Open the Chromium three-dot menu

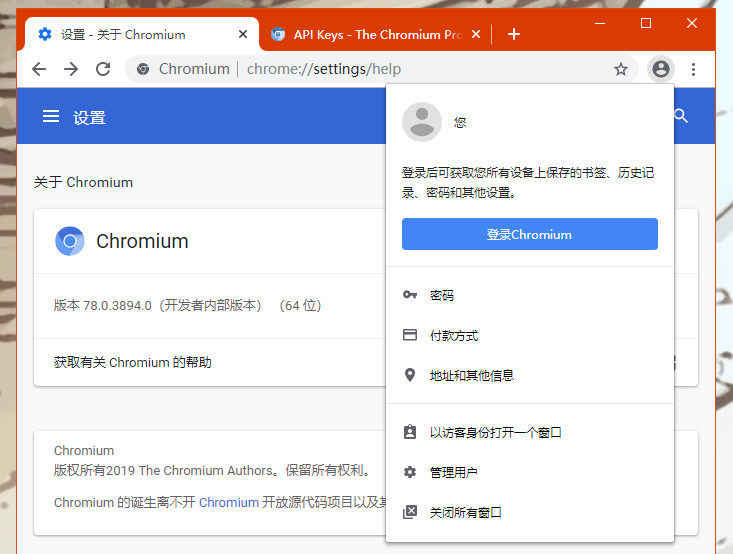694,69
